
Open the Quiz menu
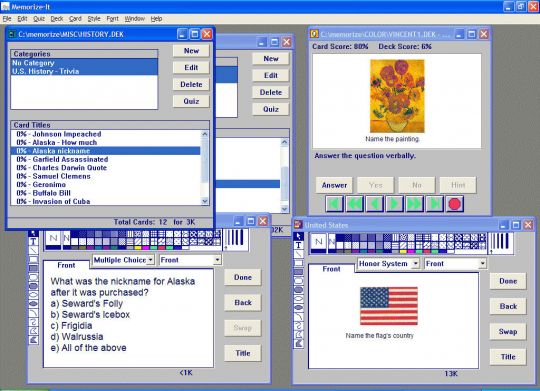(x=39, y=19)
